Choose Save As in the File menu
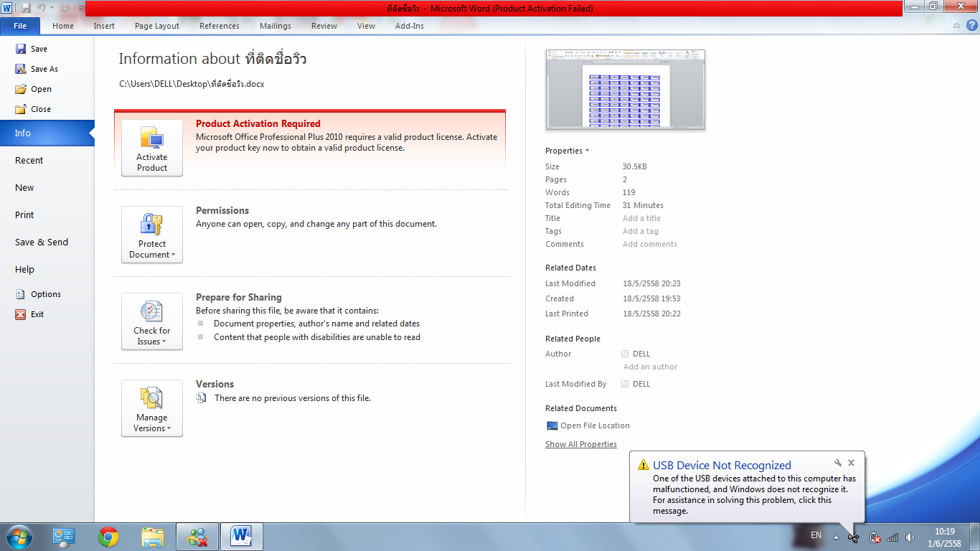Screen dimensions: 980x551 tap(44, 69)
